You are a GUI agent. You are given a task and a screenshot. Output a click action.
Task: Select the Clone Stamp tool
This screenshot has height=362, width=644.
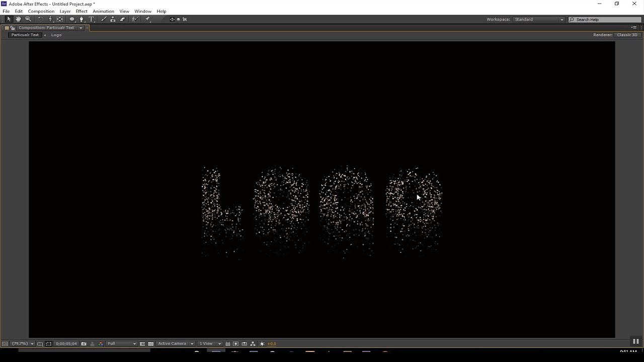pos(113,19)
